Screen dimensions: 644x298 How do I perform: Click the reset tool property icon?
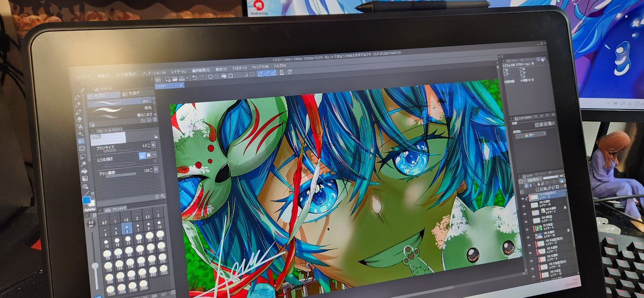(156, 197)
